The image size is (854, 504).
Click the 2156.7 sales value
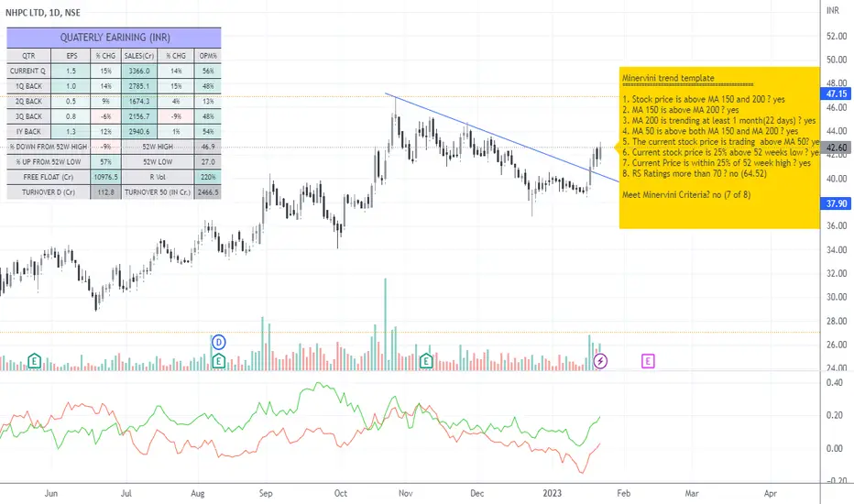coord(139,116)
